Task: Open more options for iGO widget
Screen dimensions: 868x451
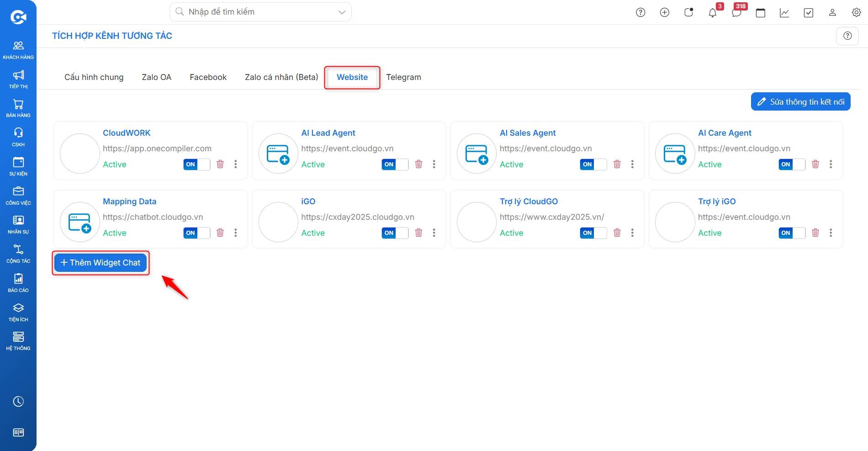Action: [434, 233]
